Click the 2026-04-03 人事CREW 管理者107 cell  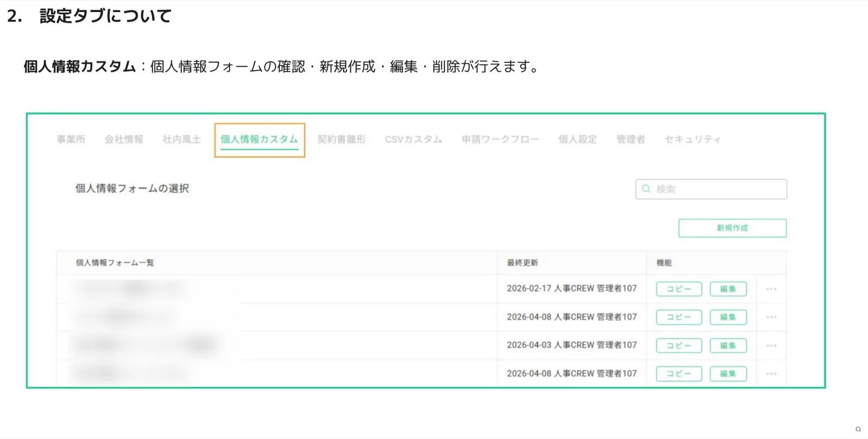click(572, 345)
